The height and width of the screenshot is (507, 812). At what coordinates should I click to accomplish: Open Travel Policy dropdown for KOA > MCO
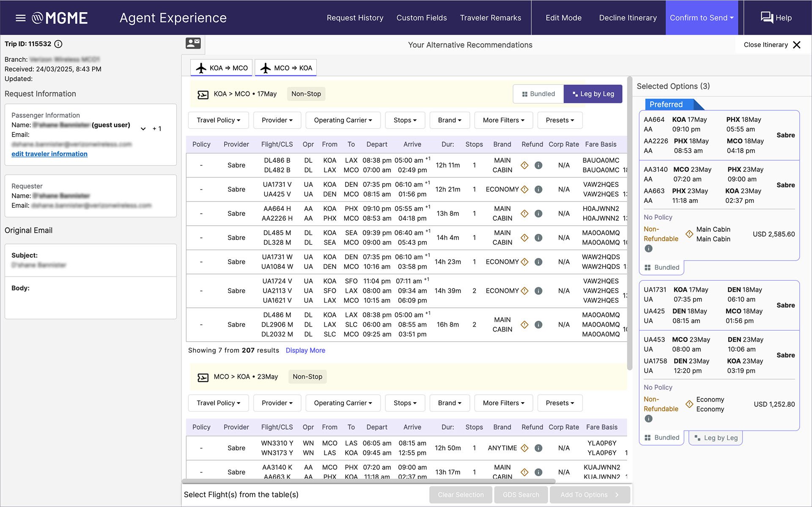(218, 120)
